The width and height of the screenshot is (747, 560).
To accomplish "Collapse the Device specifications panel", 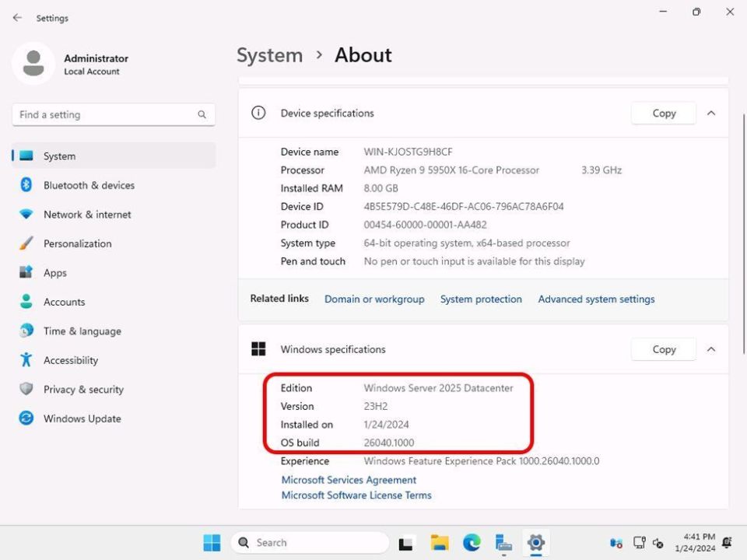I will coord(710,113).
